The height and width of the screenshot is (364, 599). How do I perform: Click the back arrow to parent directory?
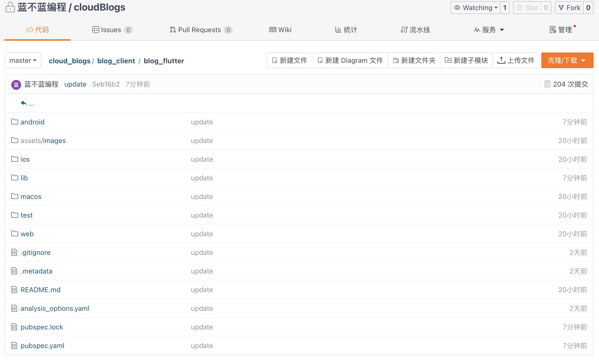[x=24, y=103]
